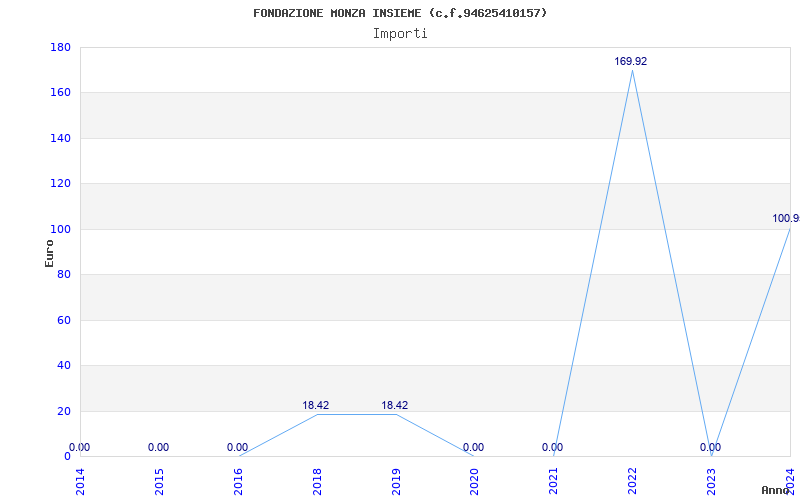Click the y-axis value 160

point(60,93)
